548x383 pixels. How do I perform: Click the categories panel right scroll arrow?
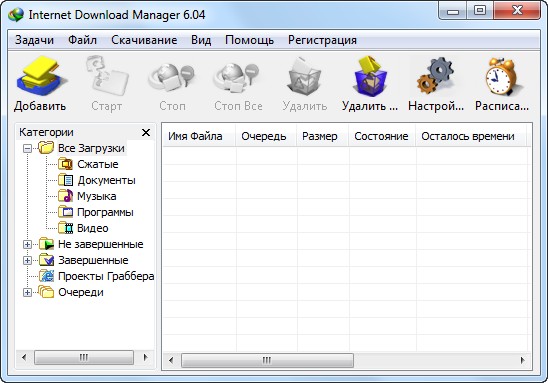(x=146, y=357)
